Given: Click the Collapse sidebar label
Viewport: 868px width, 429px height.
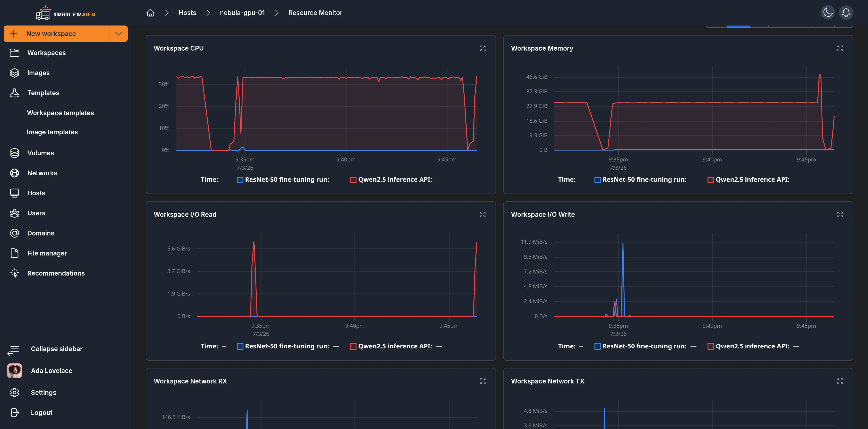Looking at the screenshot, I should pos(57,349).
